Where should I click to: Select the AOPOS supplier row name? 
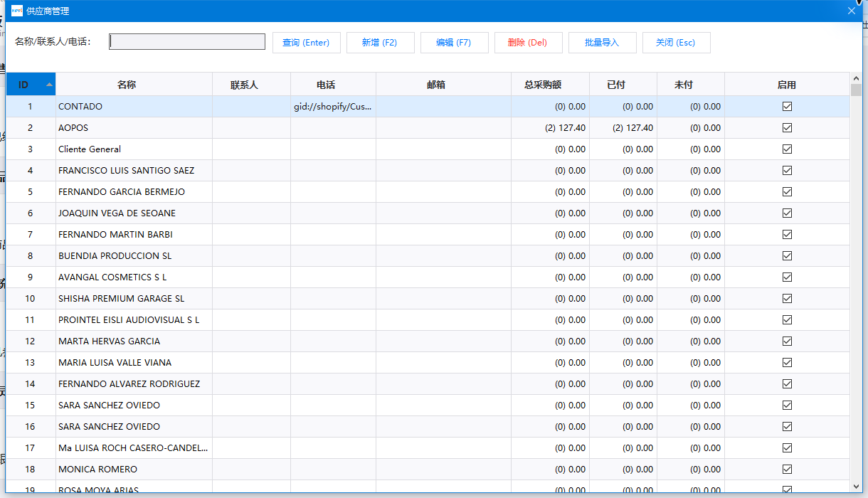73,128
